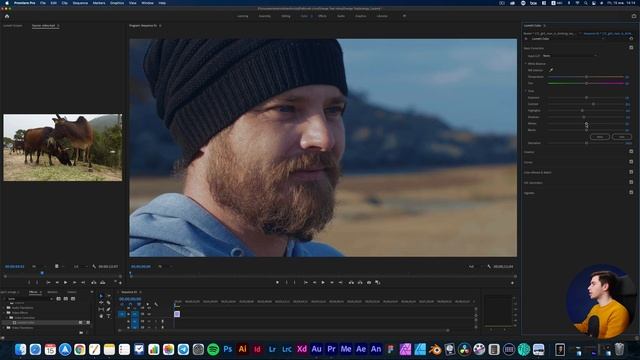Image resolution: width=640 pixels, height=360 pixels.
Task: Expand Video Transitions folder in Effects
Action: 4,328
